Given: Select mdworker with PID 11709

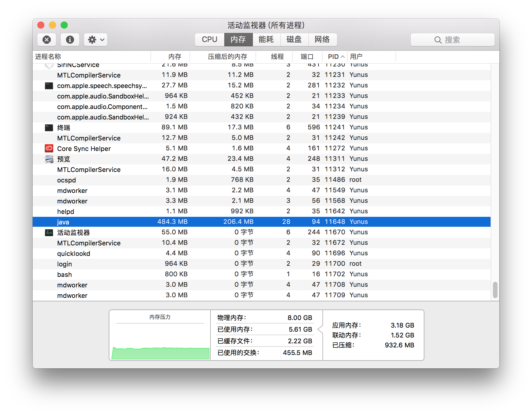Looking at the screenshot, I should pyautogui.click(x=262, y=295).
